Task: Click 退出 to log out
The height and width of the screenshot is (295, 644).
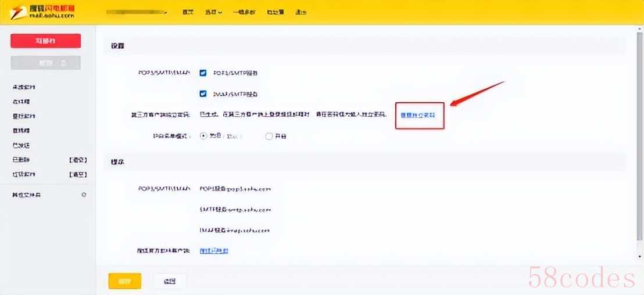Action: coord(300,12)
